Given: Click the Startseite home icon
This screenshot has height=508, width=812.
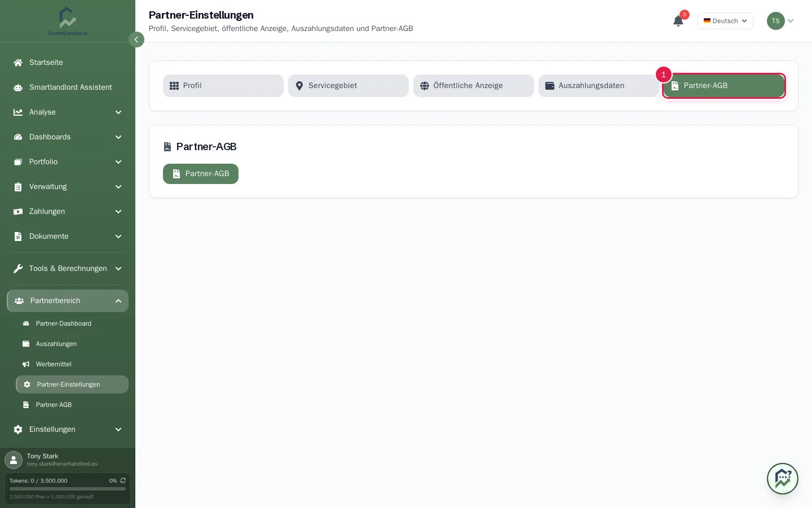Looking at the screenshot, I should (x=18, y=63).
